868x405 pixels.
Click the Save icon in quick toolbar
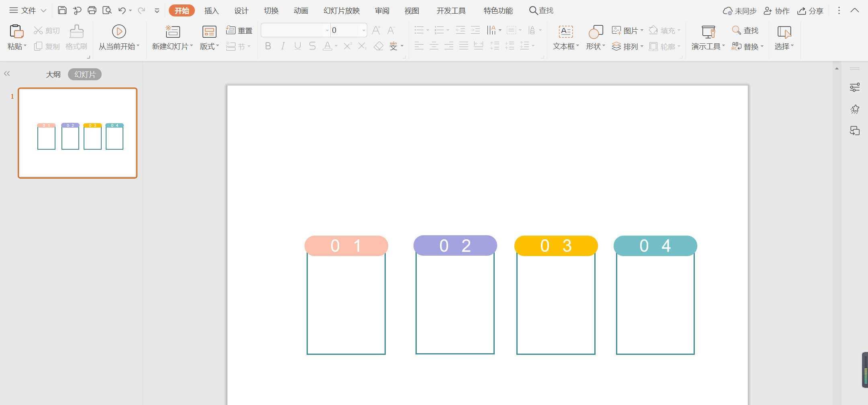click(62, 10)
